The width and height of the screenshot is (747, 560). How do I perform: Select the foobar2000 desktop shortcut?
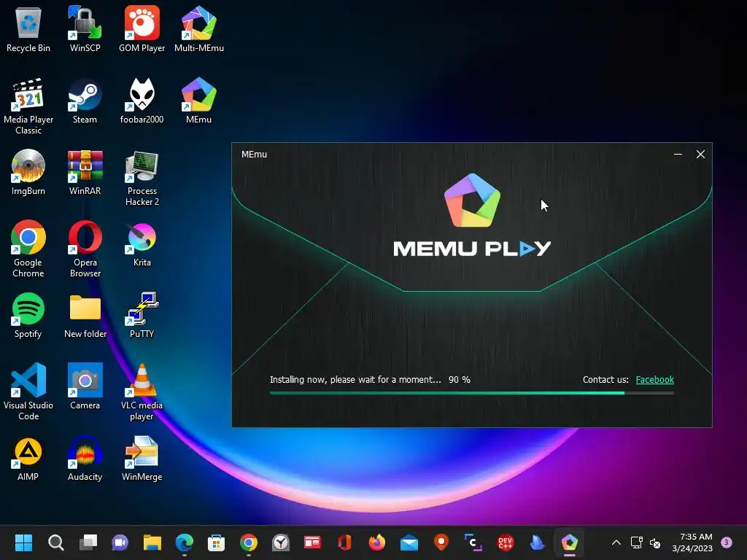click(x=142, y=101)
